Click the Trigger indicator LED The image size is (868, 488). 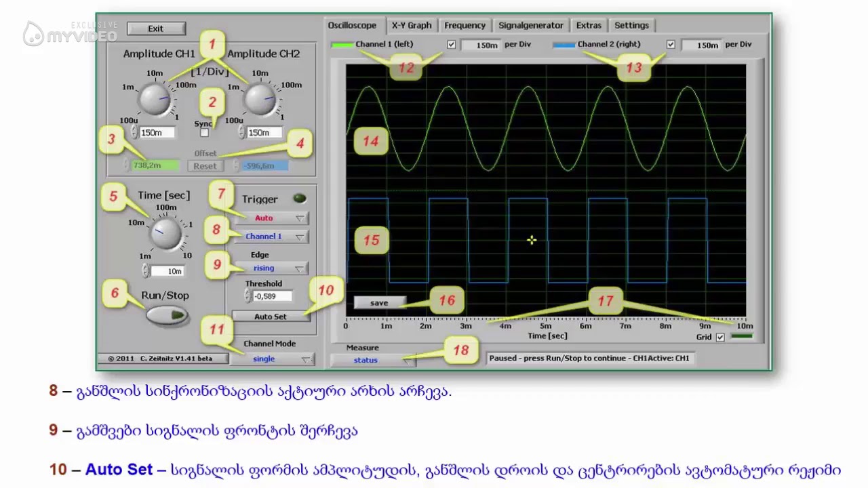[300, 199]
